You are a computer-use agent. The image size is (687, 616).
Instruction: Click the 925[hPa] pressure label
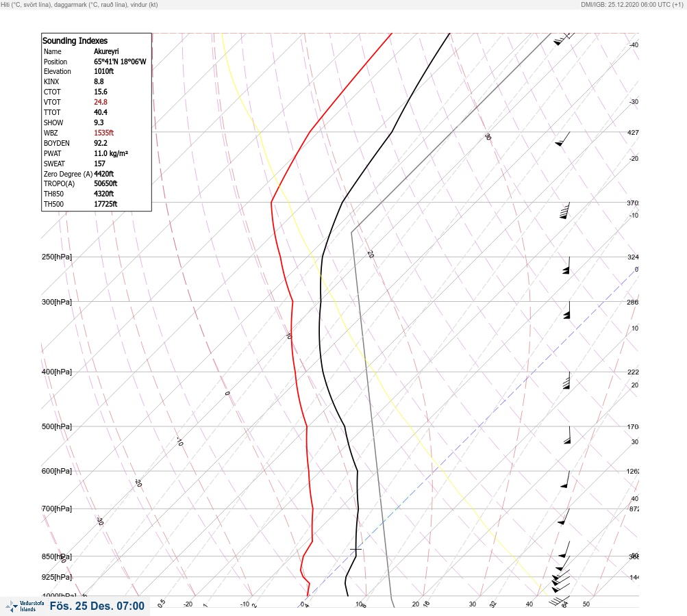[x=57, y=577]
